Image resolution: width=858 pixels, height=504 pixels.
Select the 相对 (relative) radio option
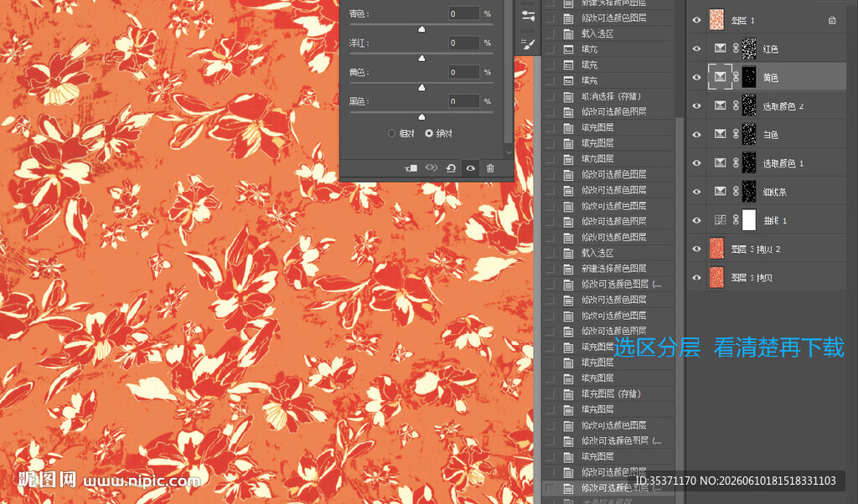pos(391,133)
